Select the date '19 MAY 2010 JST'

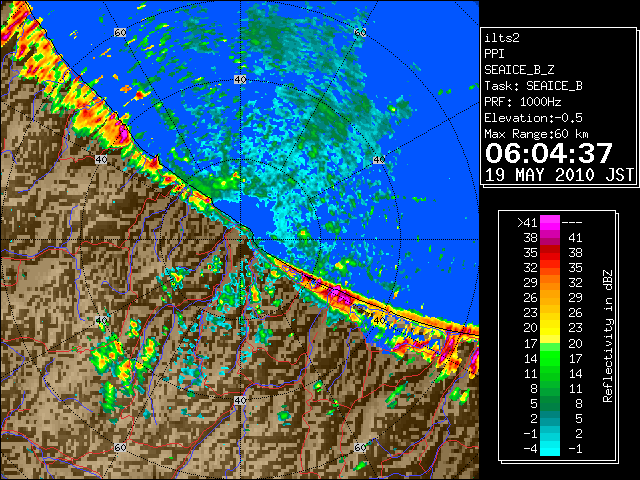coord(560,175)
